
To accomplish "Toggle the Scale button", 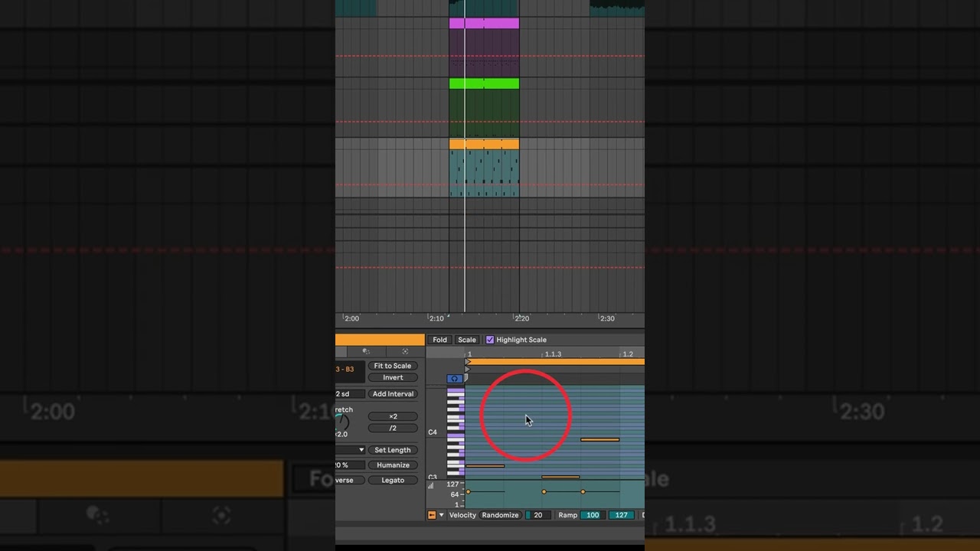I will tap(467, 340).
